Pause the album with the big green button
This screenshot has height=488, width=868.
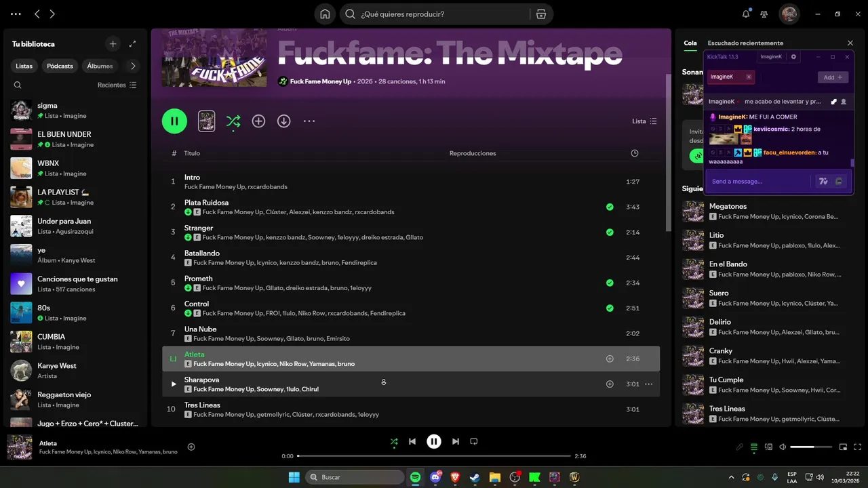tap(174, 121)
